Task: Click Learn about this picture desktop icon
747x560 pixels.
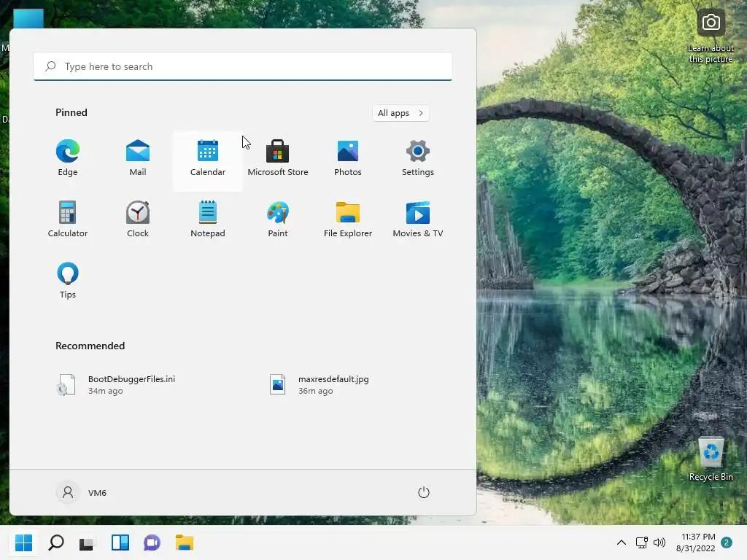Action: [x=711, y=37]
